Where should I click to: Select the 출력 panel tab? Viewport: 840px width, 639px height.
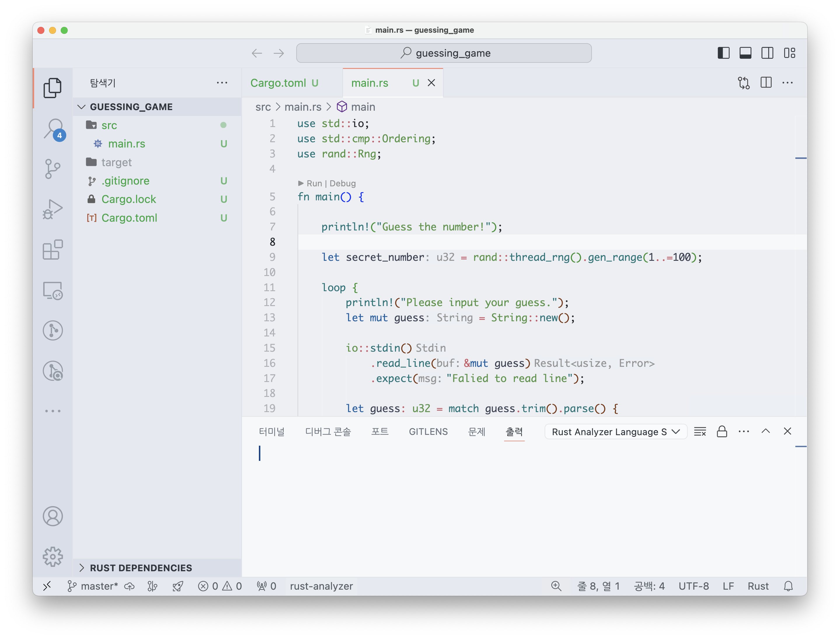(514, 432)
